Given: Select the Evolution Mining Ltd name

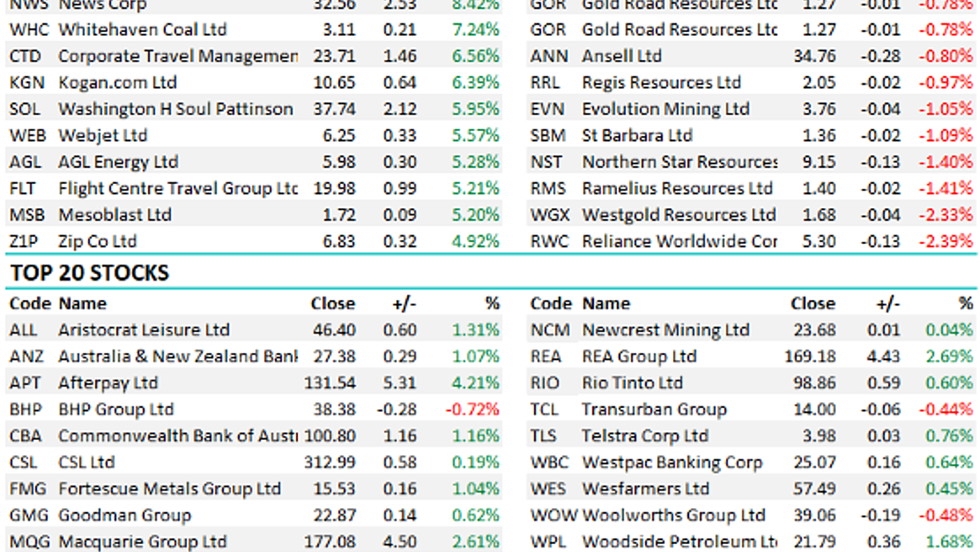Looking at the screenshot, I should click(x=666, y=109).
